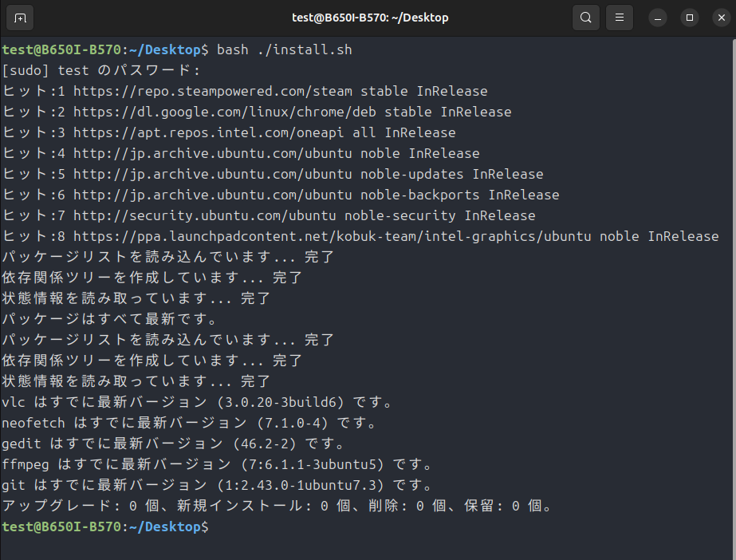Open the terminal search icon
The image size is (736, 560).
coord(586,18)
